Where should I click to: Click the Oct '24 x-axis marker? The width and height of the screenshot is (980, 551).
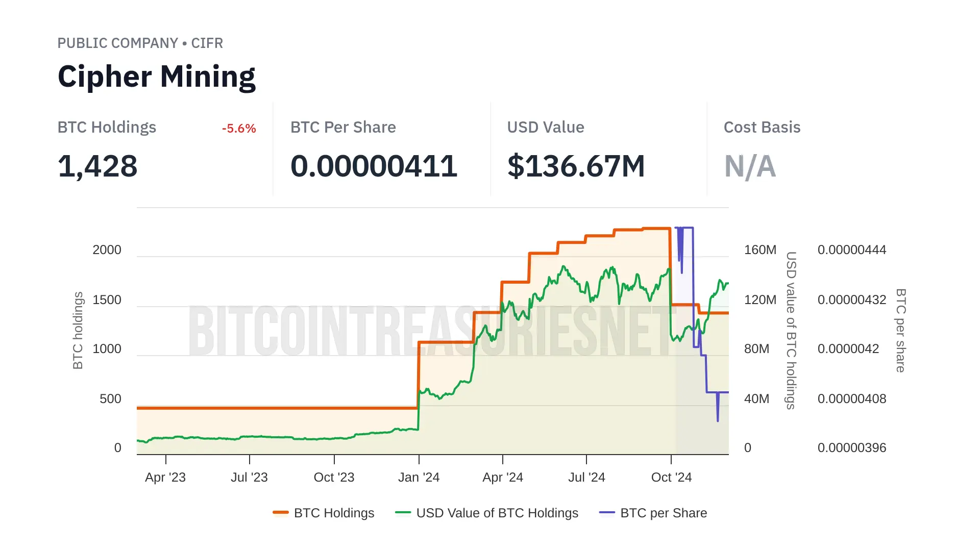pos(671,477)
